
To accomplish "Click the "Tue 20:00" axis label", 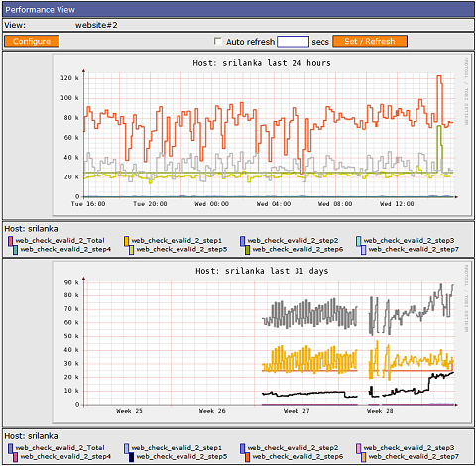I will click(x=150, y=204).
